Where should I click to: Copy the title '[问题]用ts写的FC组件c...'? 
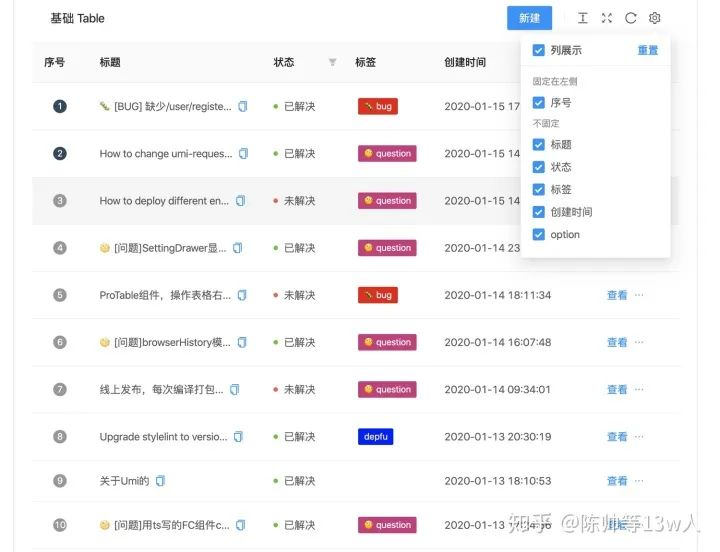click(240, 525)
